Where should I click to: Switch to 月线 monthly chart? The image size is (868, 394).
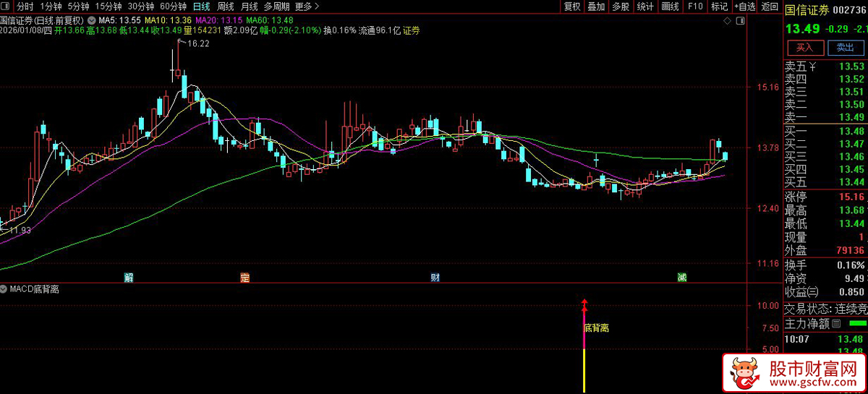249,7
